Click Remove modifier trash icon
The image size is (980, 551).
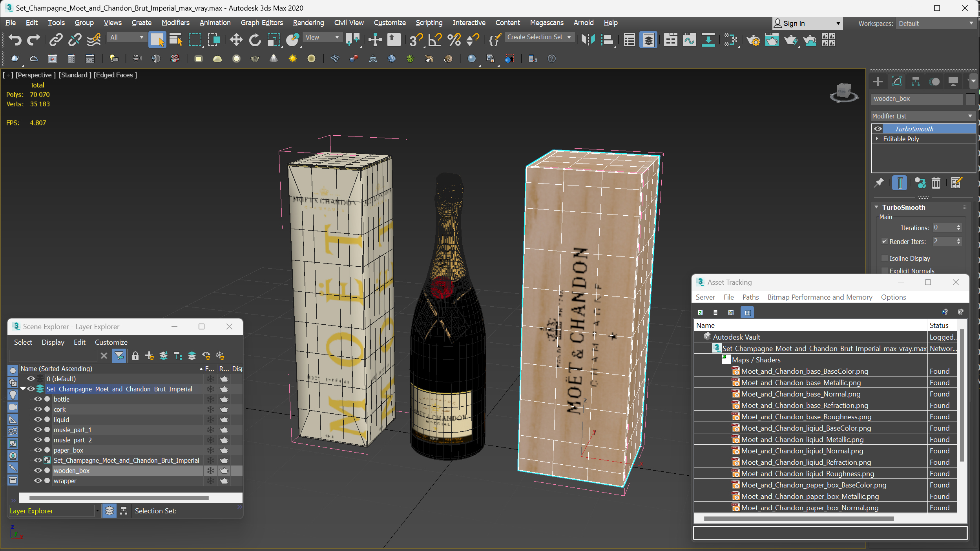pos(936,183)
